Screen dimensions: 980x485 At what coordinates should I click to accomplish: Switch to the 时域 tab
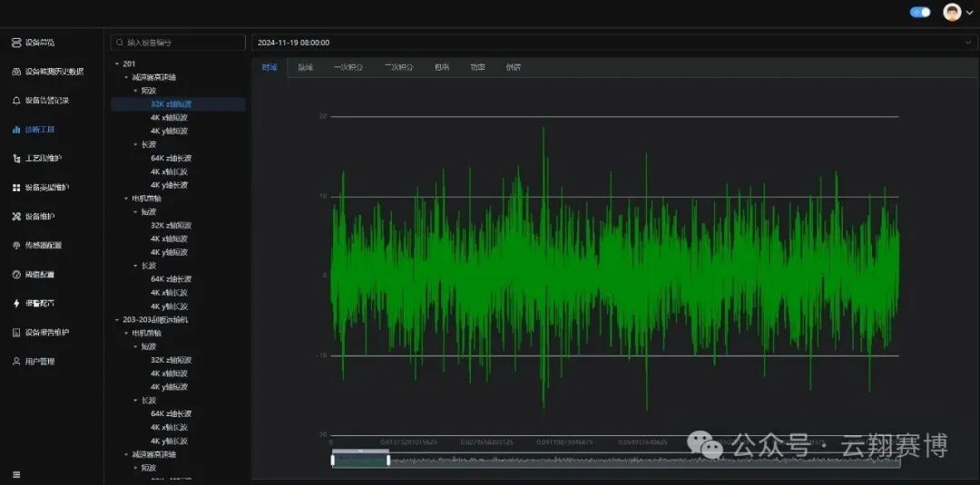[269, 67]
